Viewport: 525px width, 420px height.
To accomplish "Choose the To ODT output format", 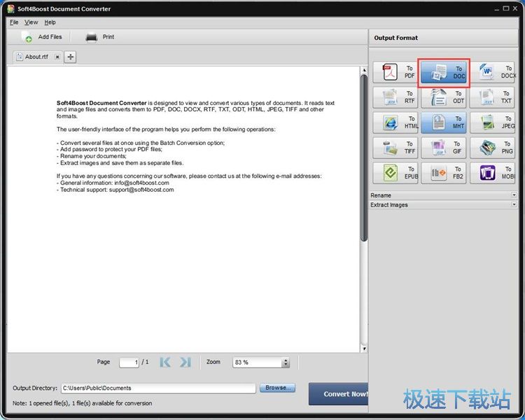I will coord(444,97).
